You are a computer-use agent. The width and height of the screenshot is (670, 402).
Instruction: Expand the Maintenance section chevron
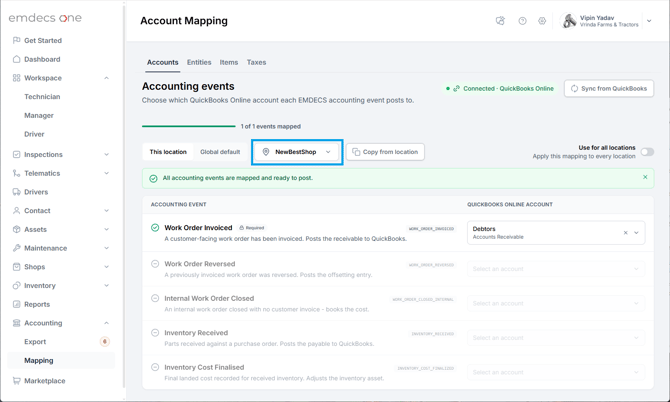106,248
